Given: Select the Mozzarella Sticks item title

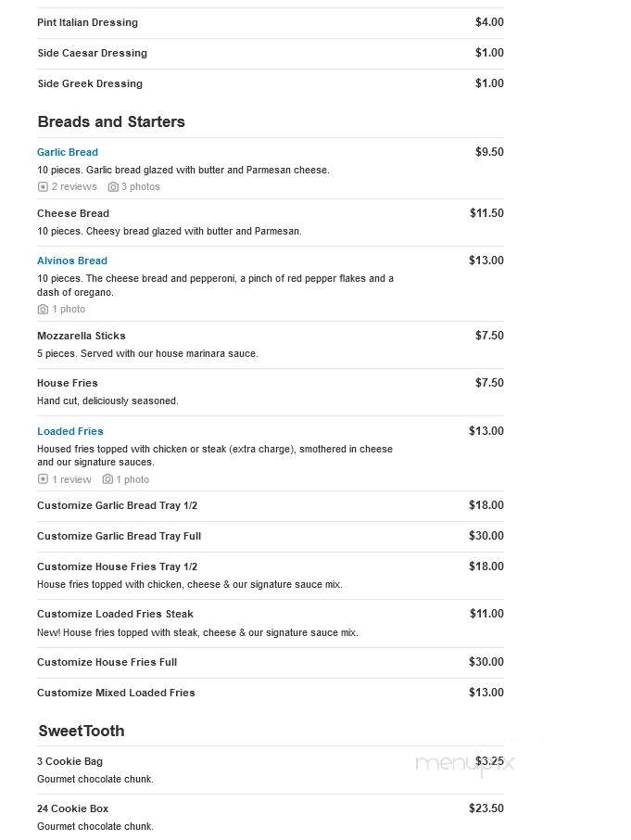Looking at the screenshot, I should (x=82, y=336).
